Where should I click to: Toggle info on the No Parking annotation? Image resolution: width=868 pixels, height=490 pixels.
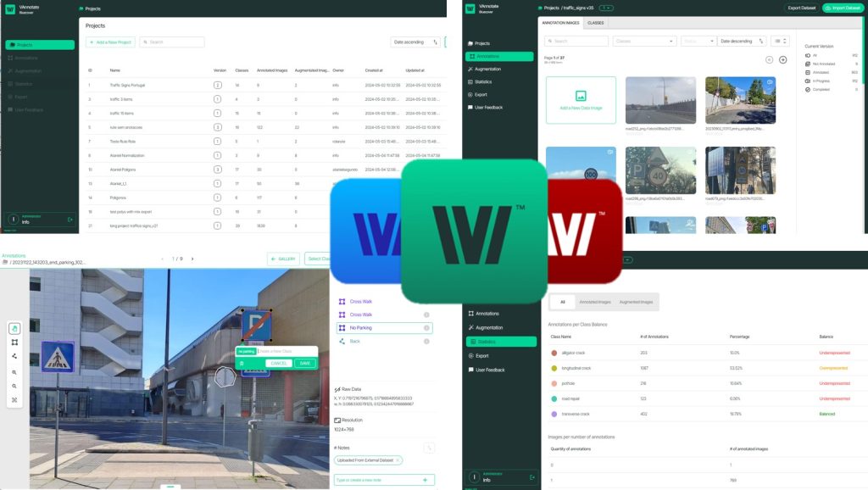426,328
